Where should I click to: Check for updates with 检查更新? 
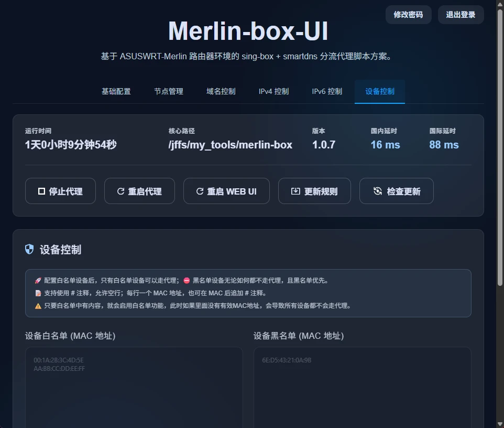[396, 191]
